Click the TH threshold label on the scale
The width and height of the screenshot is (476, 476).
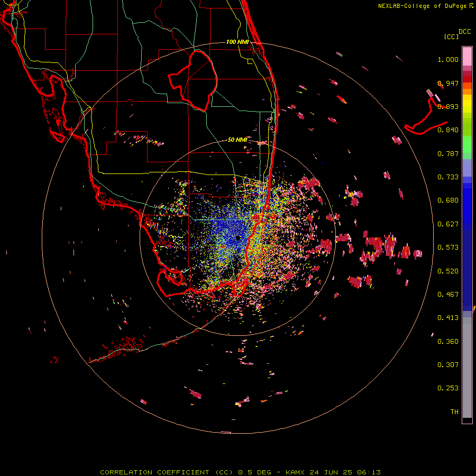click(454, 412)
